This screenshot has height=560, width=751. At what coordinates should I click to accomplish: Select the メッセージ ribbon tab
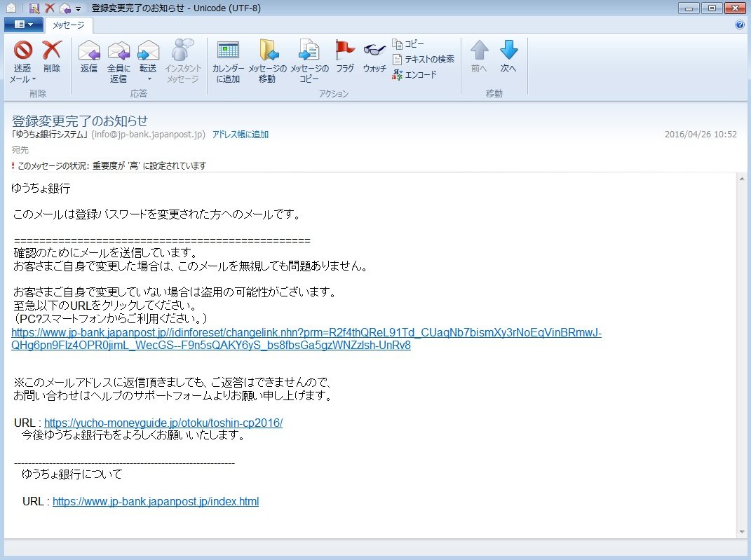coord(68,25)
